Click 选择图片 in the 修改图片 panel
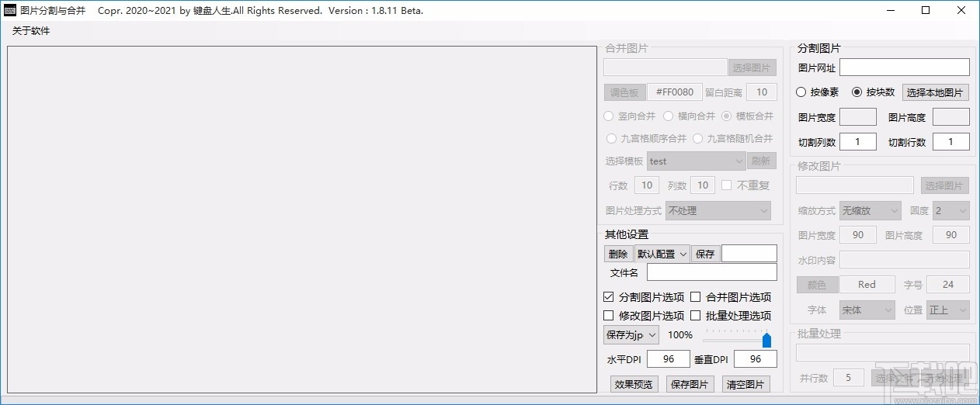This screenshot has height=405, width=980. (945, 185)
